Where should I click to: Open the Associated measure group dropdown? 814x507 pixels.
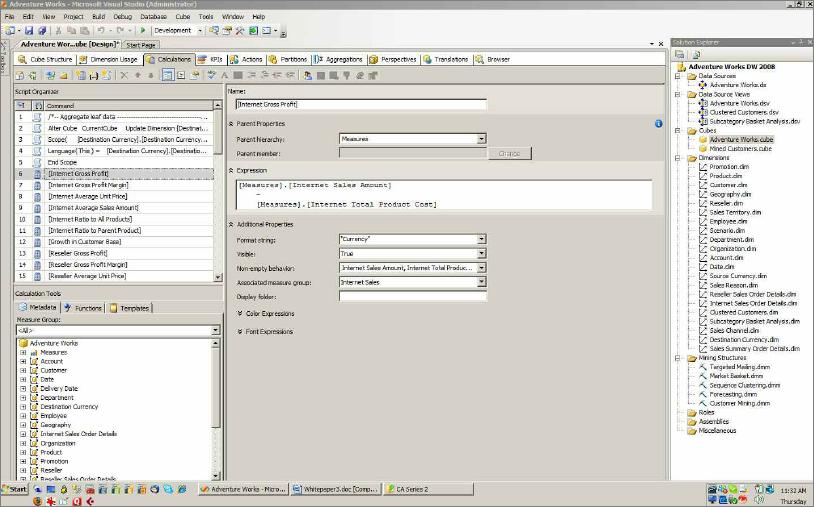[481, 282]
